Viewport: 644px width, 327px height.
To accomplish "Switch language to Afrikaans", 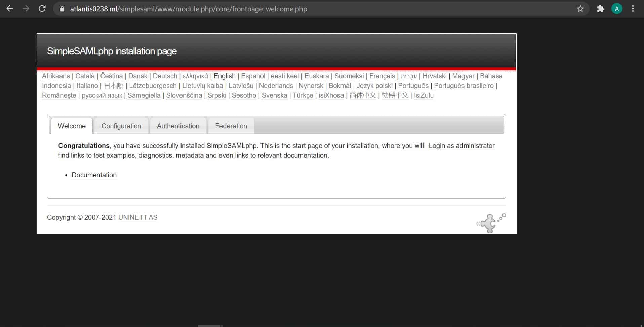I will click(x=56, y=76).
